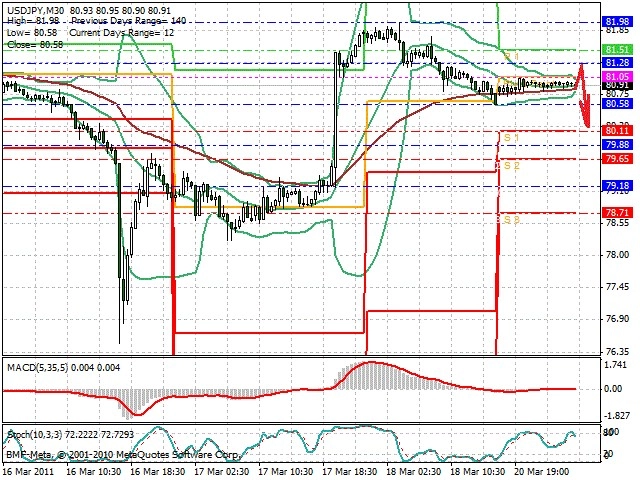The width and height of the screenshot is (640, 480).
Task: Select the red 78.71 support label
Action: pyautogui.click(x=617, y=212)
